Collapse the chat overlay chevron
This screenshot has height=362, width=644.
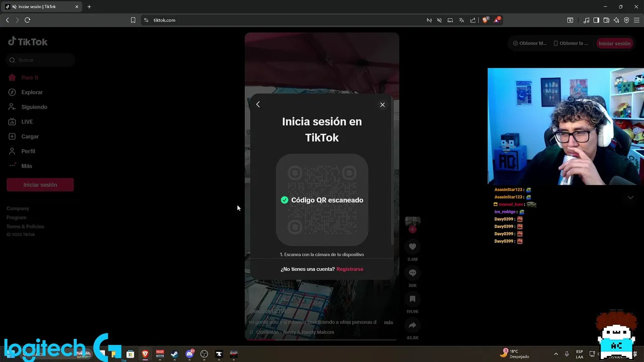630,198
